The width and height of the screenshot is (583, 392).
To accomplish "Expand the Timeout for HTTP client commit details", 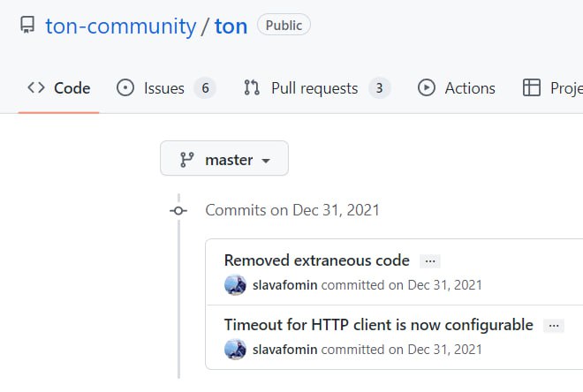I will 554,326.
